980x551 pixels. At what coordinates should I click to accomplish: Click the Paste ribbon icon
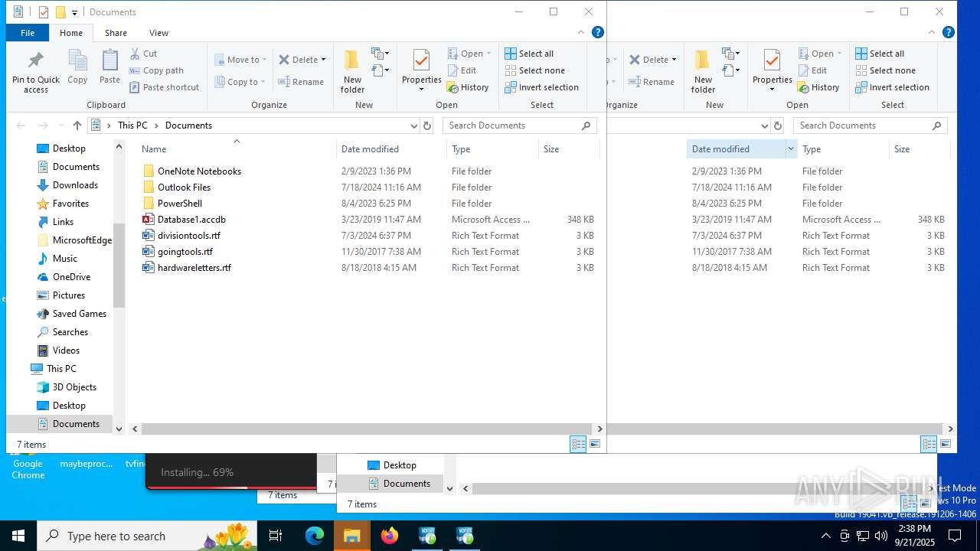109,67
